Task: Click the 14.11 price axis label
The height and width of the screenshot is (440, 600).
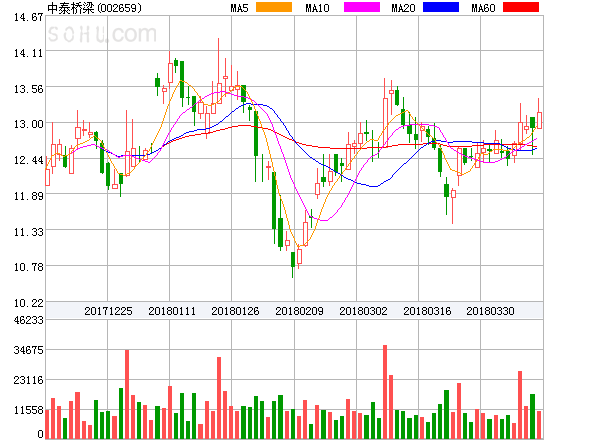Action: point(28,53)
